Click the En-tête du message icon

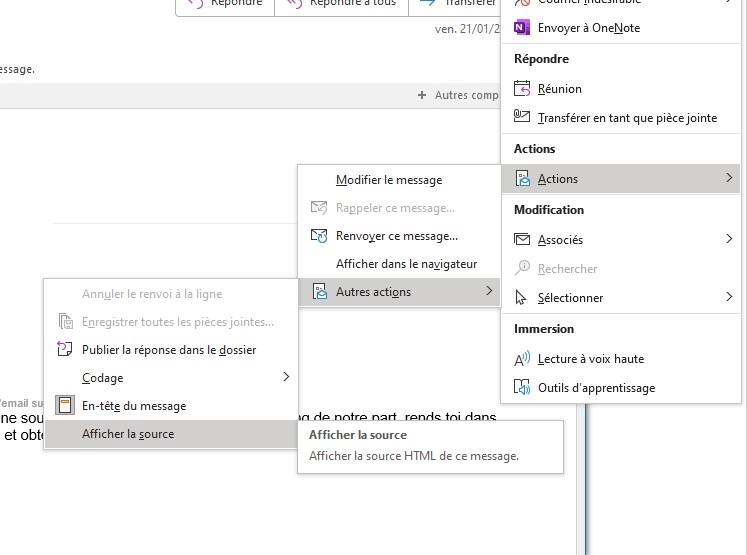pos(65,406)
